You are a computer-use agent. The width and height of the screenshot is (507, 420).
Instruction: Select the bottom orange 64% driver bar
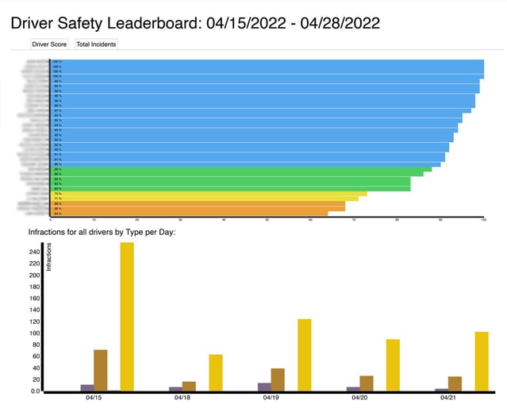pyautogui.click(x=190, y=214)
